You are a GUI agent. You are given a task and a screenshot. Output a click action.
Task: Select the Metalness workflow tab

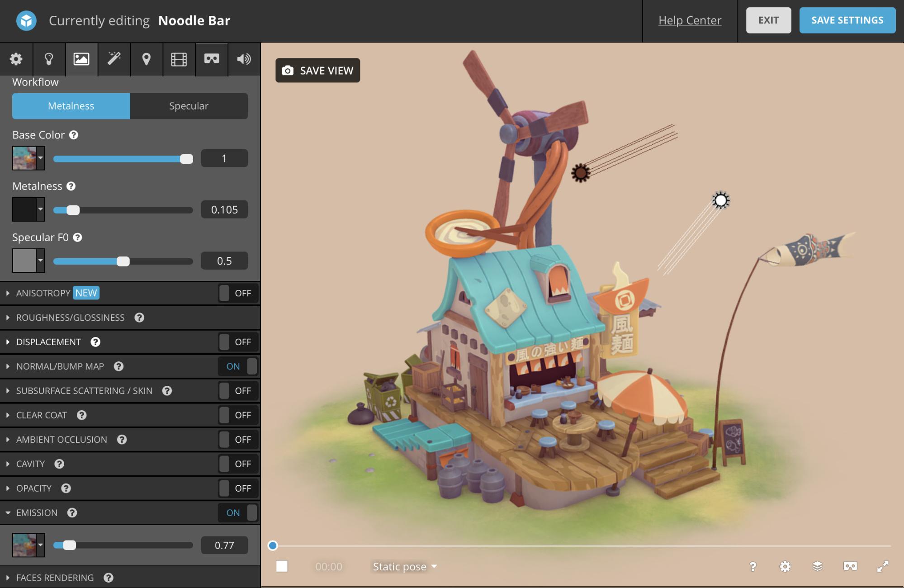pyautogui.click(x=71, y=106)
